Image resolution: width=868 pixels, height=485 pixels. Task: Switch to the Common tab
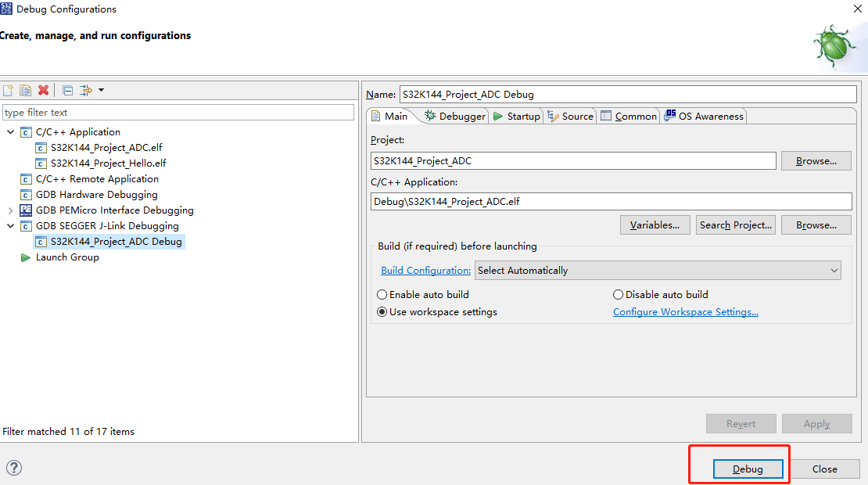click(x=629, y=117)
